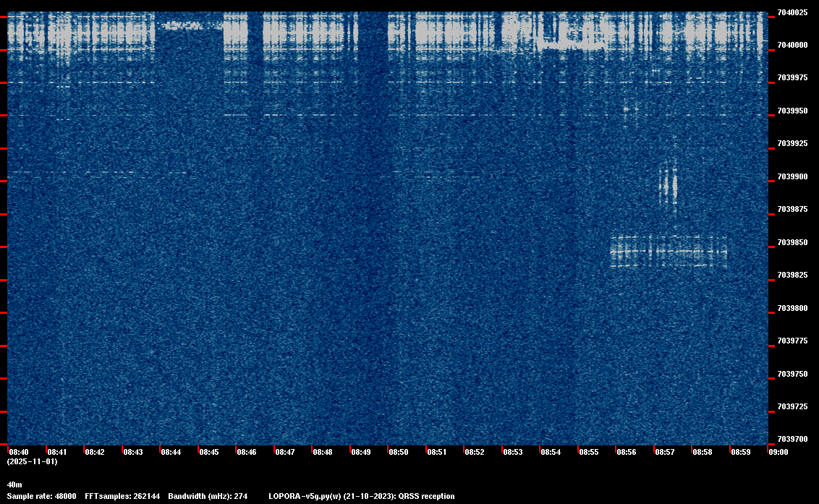Click the 08:51 time label
This screenshot has height=504, width=819.
pyautogui.click(x=437, y=452)
